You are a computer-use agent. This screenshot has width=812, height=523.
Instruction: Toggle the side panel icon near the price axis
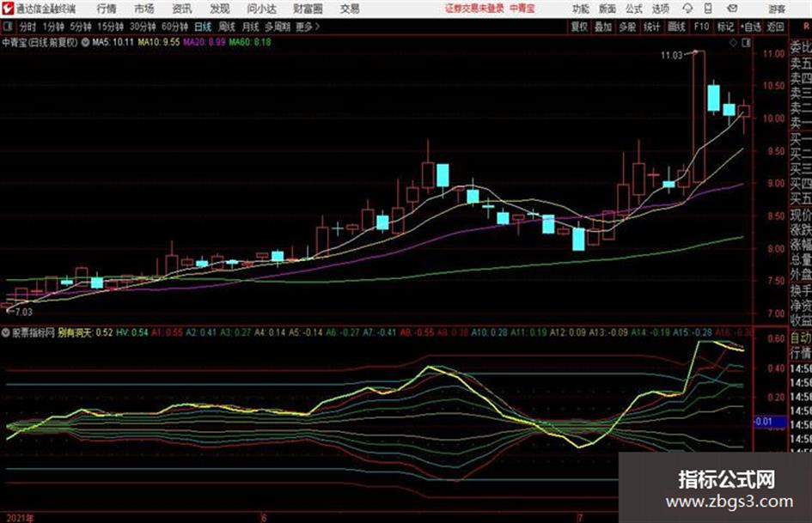tap(746, 43)
